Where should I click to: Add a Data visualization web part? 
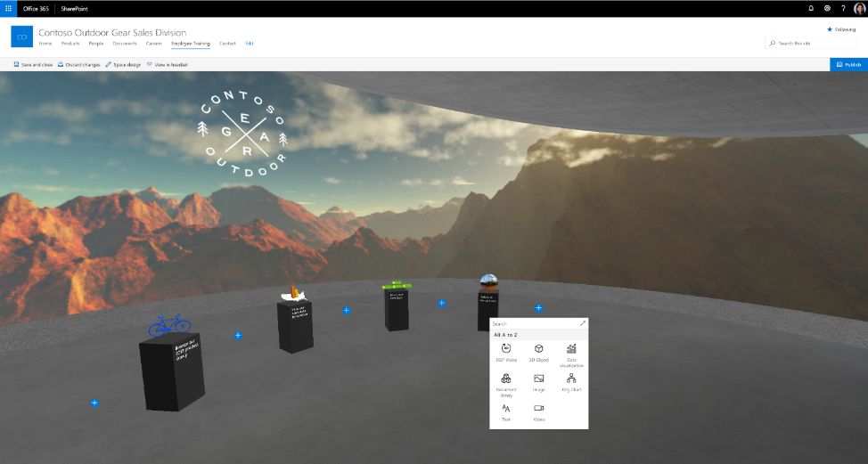click(571, 355)
